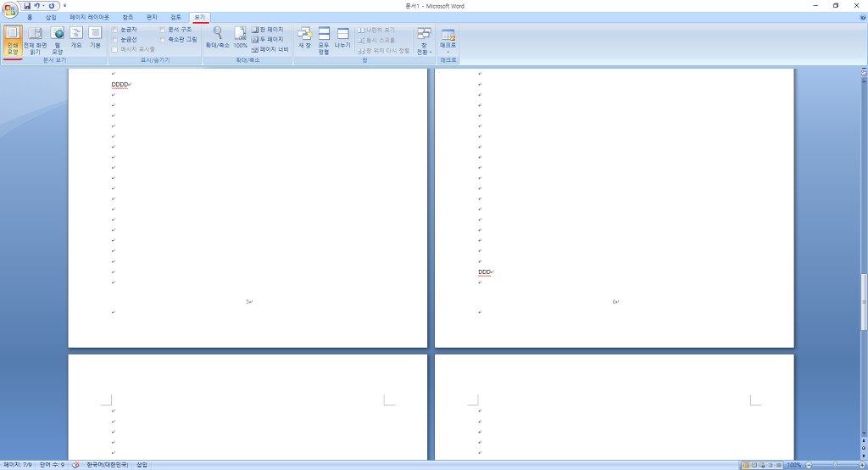Viewport: 868px width, 470px height.
Task: Select 페이지 너비 page width zoom
Action: 270,49
